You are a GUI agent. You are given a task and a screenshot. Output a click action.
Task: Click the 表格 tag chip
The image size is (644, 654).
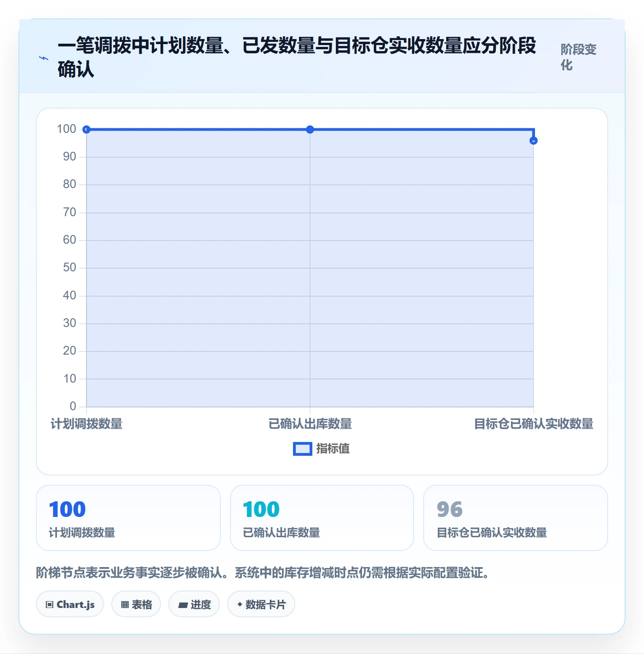[x=136, y=604]
